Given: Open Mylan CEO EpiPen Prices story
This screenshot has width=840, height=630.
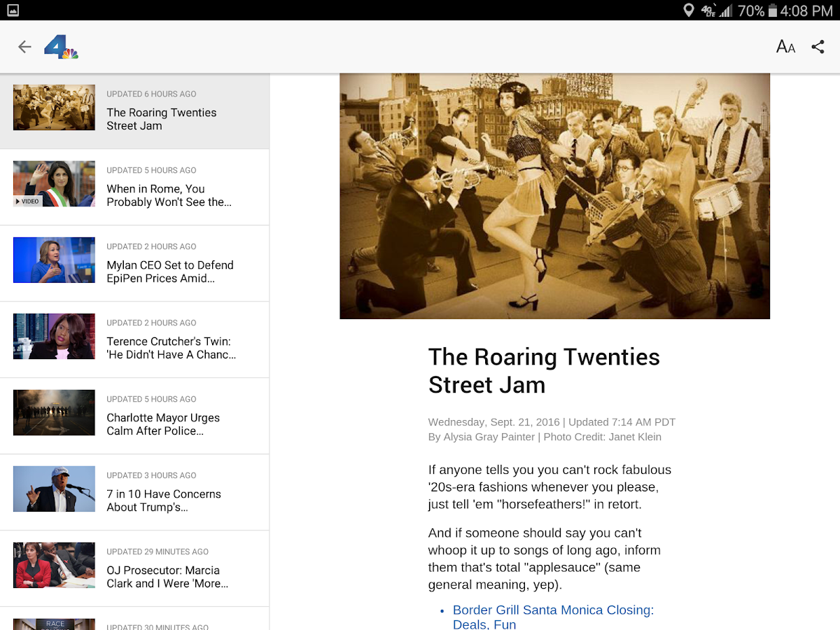Looking at the screenshot, I should (134, 264).
